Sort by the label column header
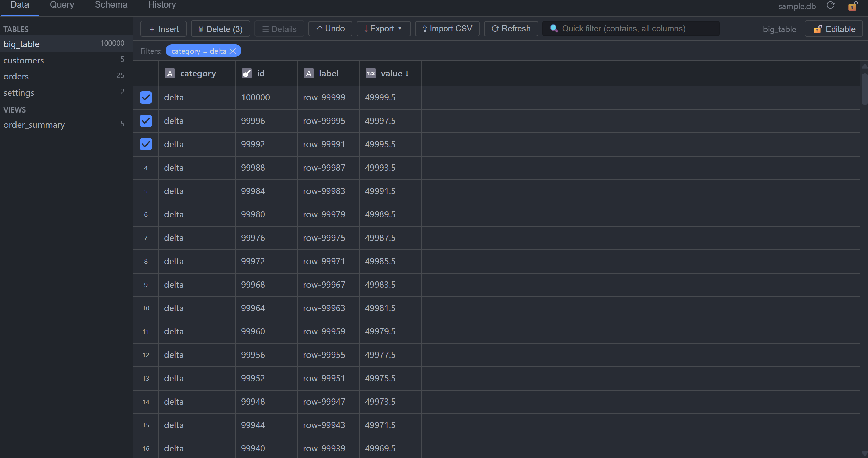Viewport: 868px width, 458px height. click(328, 73)
